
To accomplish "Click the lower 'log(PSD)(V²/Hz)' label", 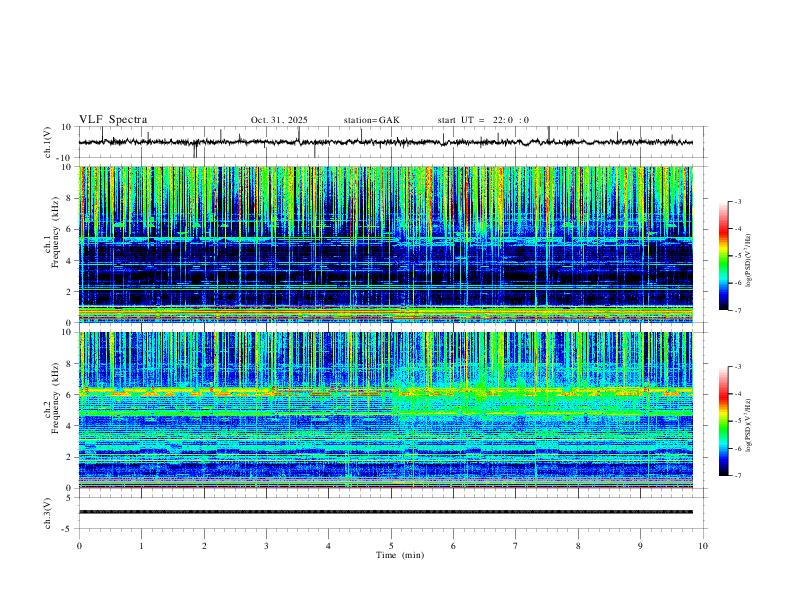I will (749, 425).
